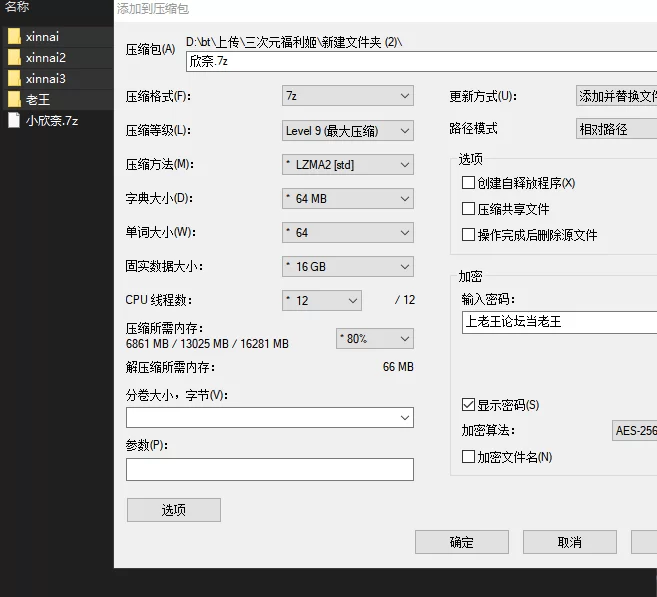The image size is (657, 597).
Task: Click the 小欣奈.7z file icon
Action: (14, 121)
